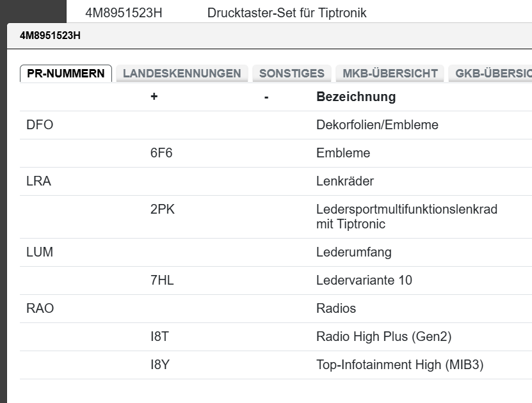
Task: Select the LRA Lenkräder row
Action: 38,182
